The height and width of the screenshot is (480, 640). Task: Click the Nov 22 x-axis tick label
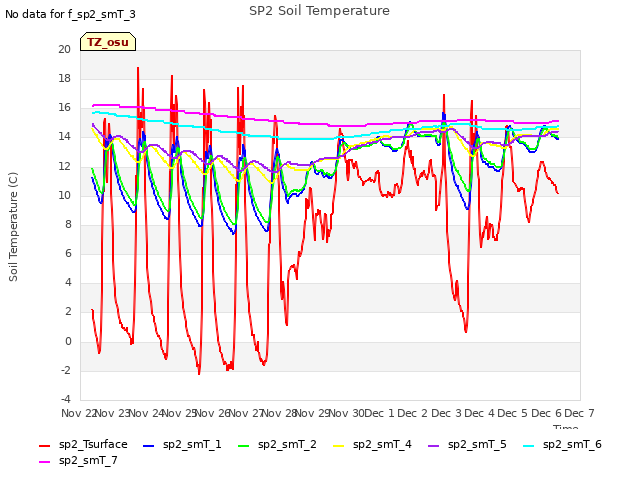pyautogui.click(x=78, y=413)
